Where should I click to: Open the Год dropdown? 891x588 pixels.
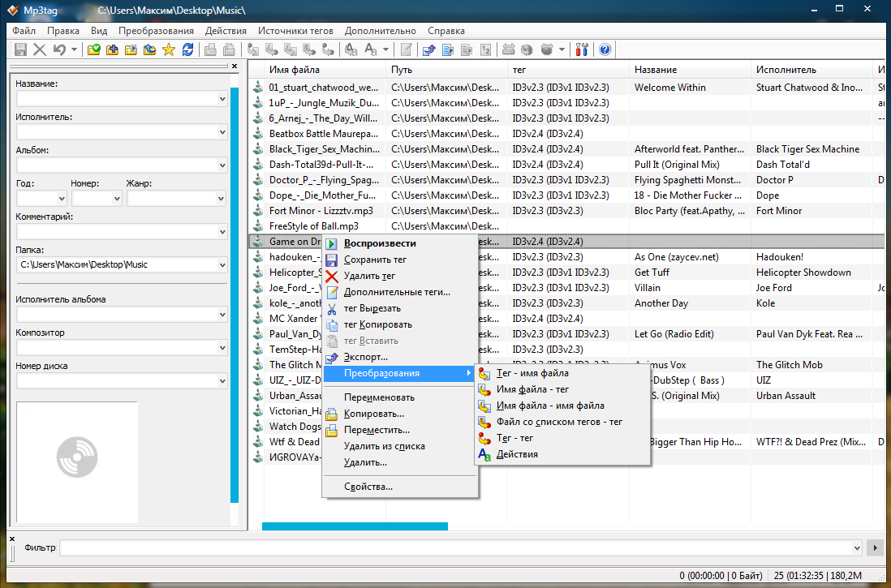pyautogui.click(x=62, y=199)
